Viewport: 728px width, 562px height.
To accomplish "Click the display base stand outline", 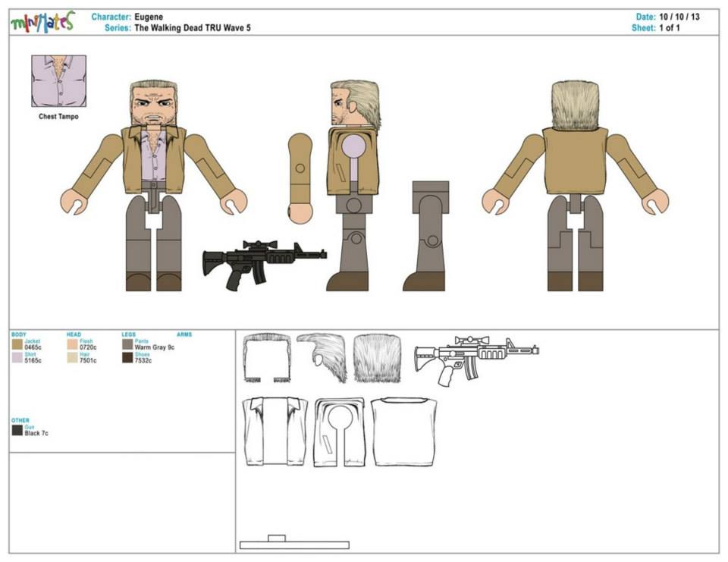I will point(294,542).
